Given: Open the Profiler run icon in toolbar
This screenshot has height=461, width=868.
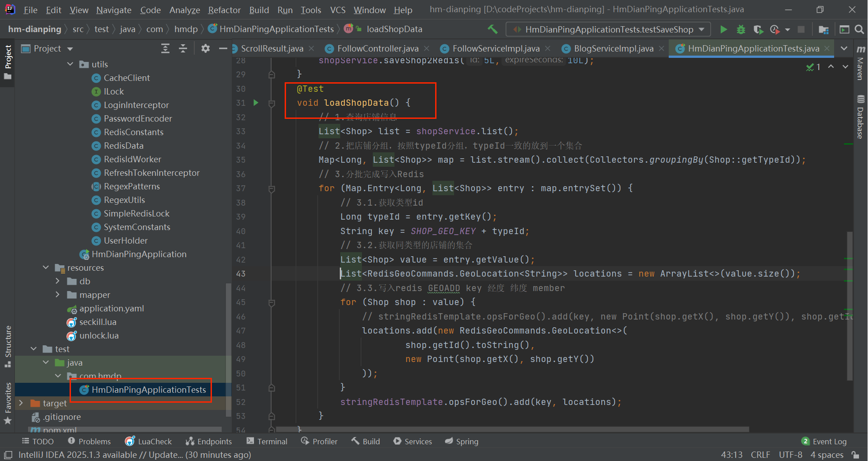Looking at the screenshot, I should click(775, 29).
